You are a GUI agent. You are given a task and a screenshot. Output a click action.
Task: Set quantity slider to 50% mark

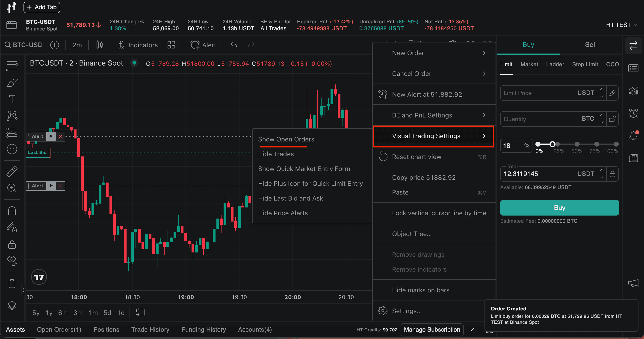pyautogui.click(x=577, y=144)
